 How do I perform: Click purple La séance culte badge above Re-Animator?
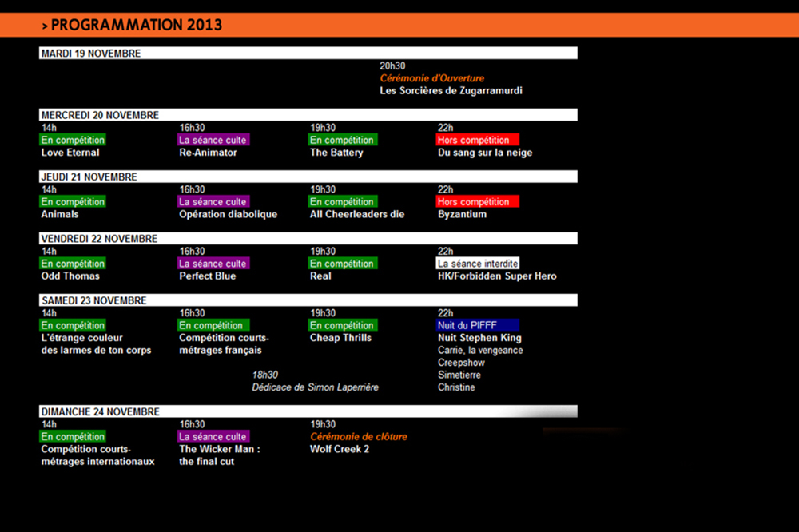[x=213, y=140]
